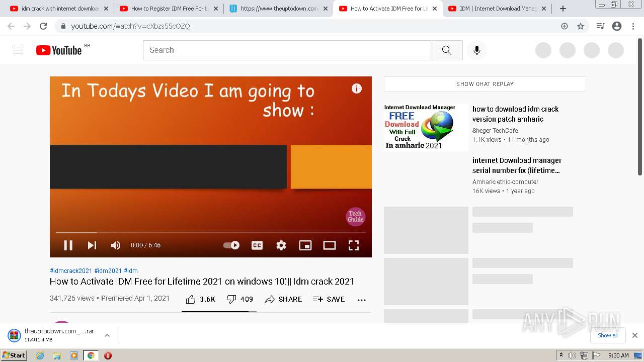Click the plus icon in the address bar

coord(565,26)
